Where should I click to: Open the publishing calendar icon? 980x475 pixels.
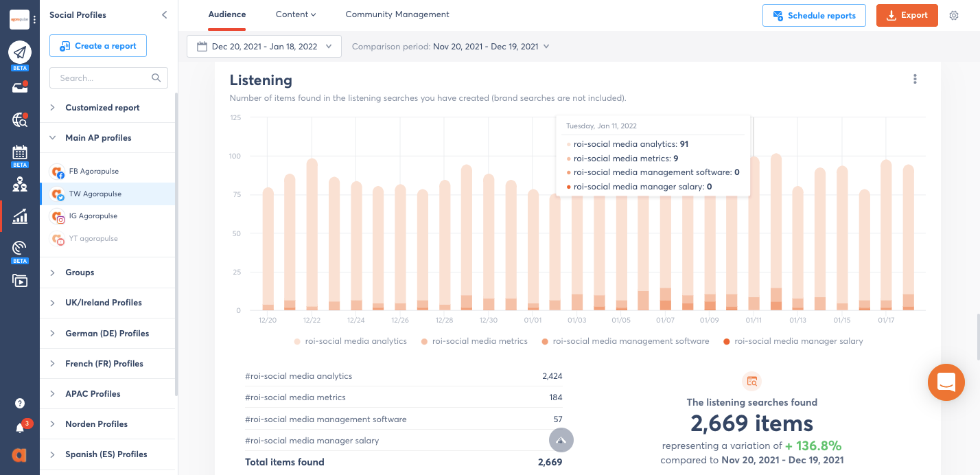(x=20, y=152)
